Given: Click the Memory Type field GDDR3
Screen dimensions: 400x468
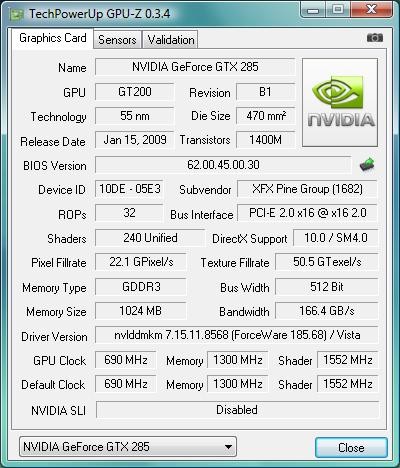Looking at the screenshot, I should 141,287.
